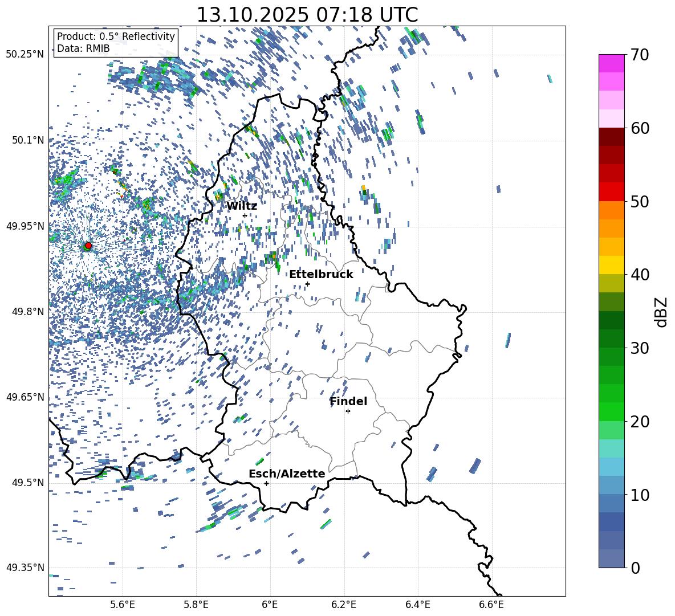The height and width of the screenshot is (616, 675).
Task: Pick the magenta top colorbar swatch
Action: pos(612,63)
